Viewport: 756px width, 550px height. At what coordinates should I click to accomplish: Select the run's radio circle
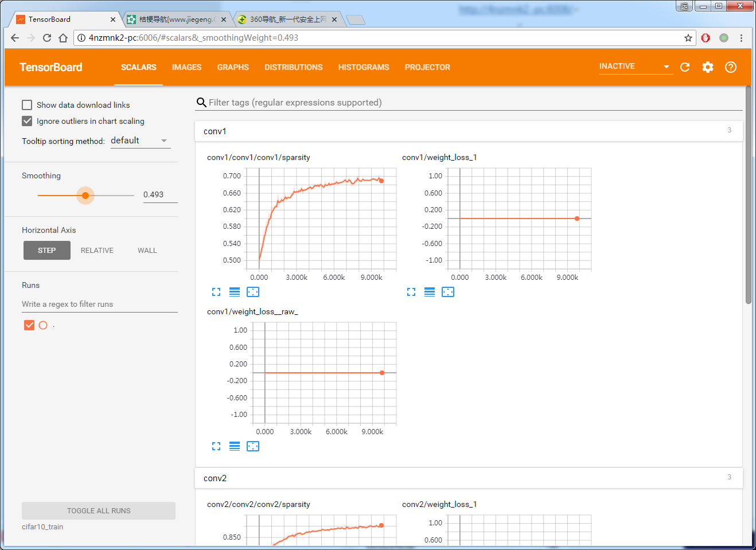(x=43, y=325)
